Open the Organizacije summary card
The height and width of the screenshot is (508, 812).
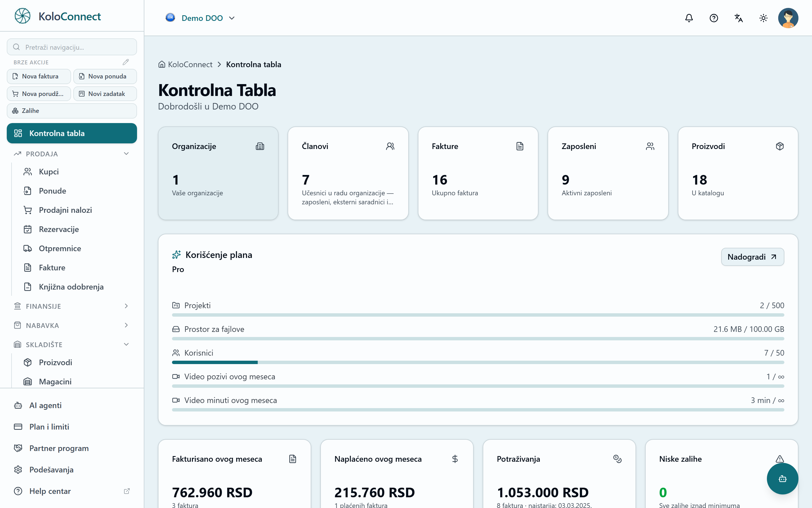(x=218, y=173)
